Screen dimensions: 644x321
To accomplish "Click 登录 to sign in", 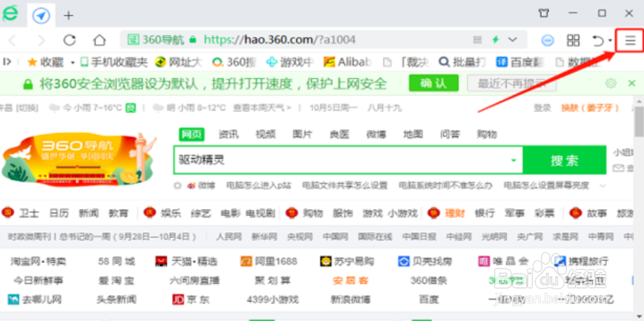I will coord(542,108).
